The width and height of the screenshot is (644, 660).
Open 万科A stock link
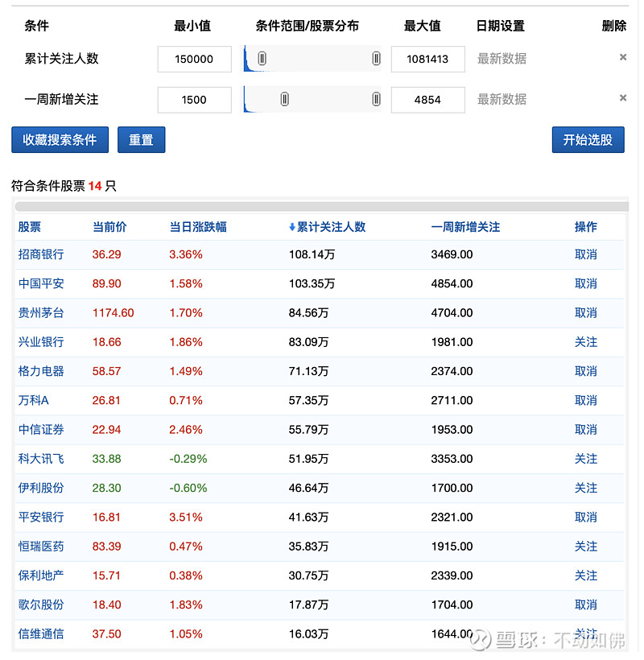(x=33, y=400)
